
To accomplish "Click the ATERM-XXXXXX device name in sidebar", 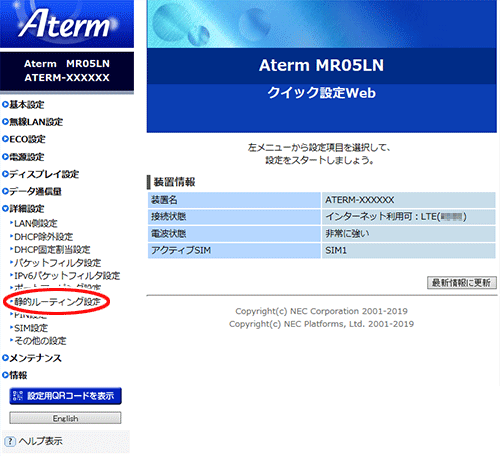I will (67, 78).
